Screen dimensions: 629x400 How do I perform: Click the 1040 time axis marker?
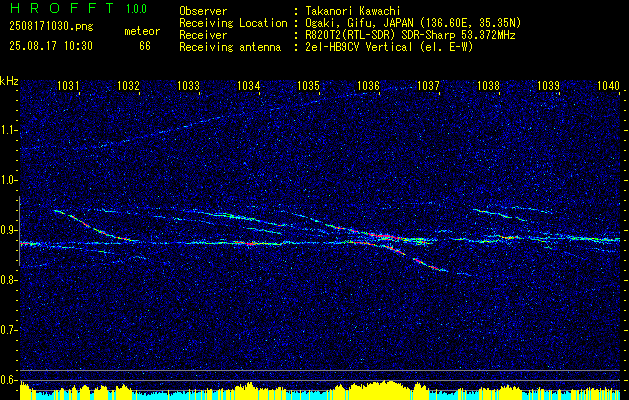click(609, 85)
